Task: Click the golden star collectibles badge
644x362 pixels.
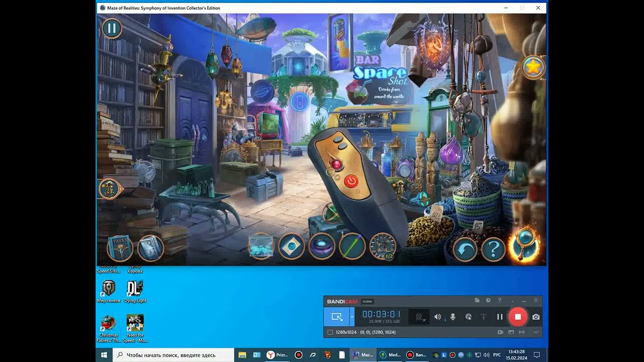Action: (533, 67)
